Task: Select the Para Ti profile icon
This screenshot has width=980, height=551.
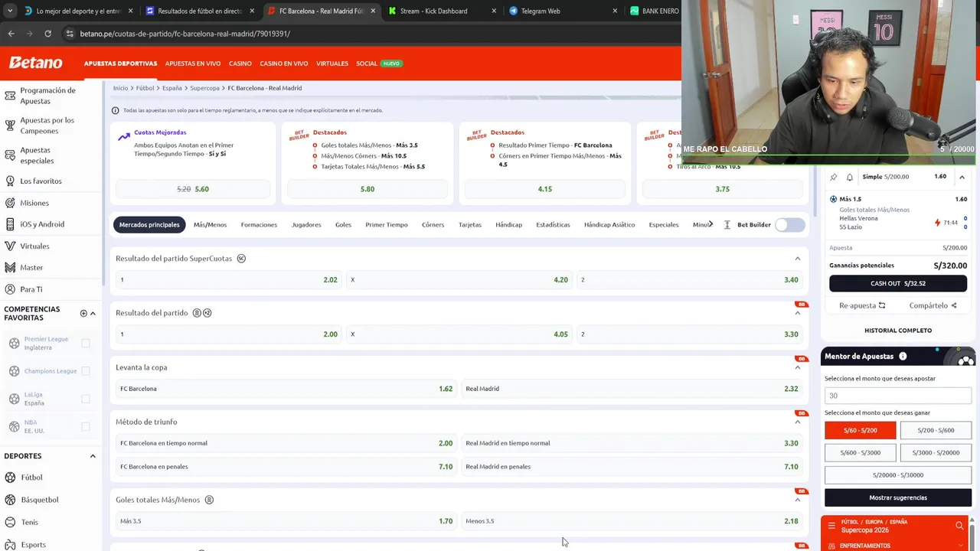Action: click(10, 289)
